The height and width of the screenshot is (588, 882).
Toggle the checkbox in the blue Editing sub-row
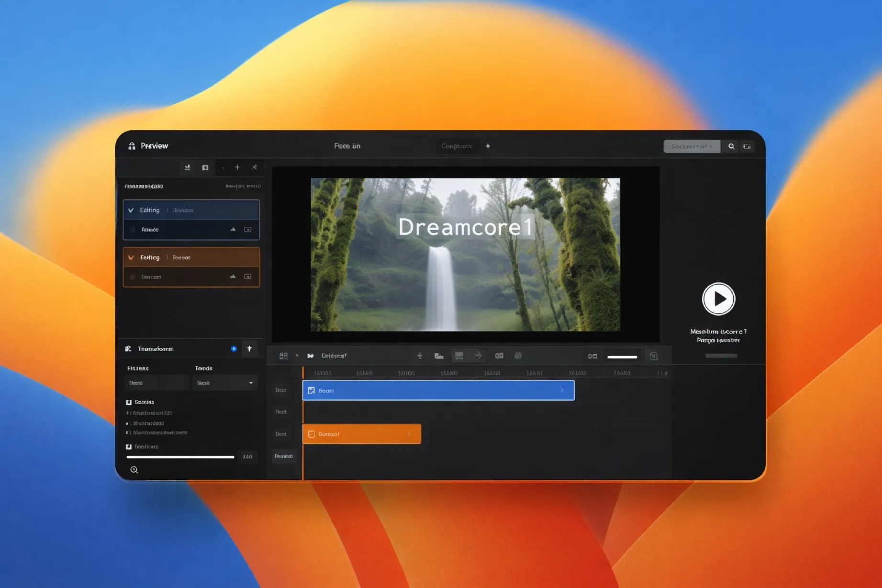pos(133,230)
